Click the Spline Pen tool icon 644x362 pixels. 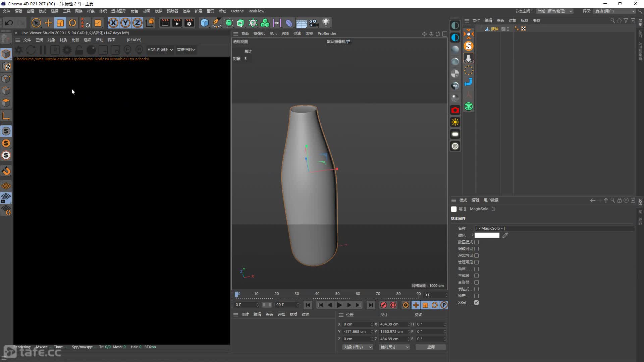(217, 23)
